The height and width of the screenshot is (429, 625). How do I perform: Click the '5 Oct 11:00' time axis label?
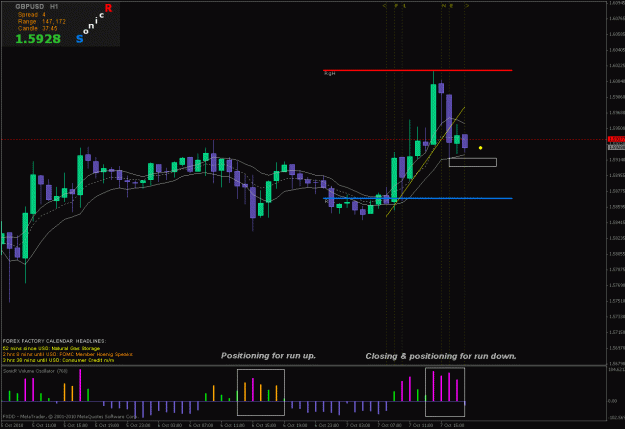point(44,425)
